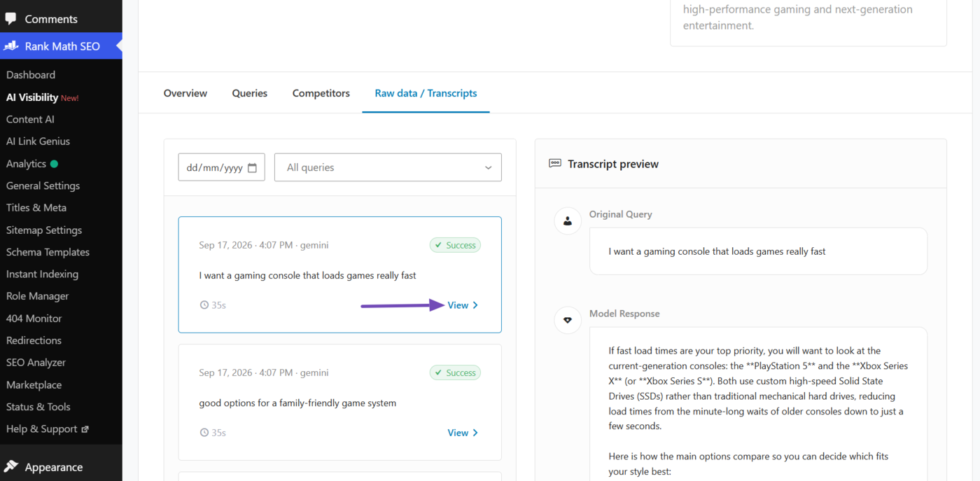The width and height of the screenshot is (980, 481).
Task: Open Help & Support link
Action: [47, 429]
